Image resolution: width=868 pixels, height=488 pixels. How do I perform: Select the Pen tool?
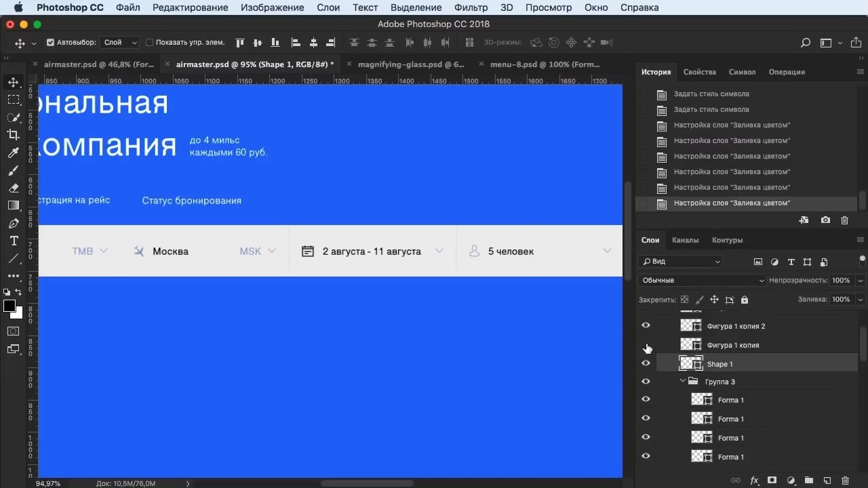pyautogui.click(x=14, y=223)
